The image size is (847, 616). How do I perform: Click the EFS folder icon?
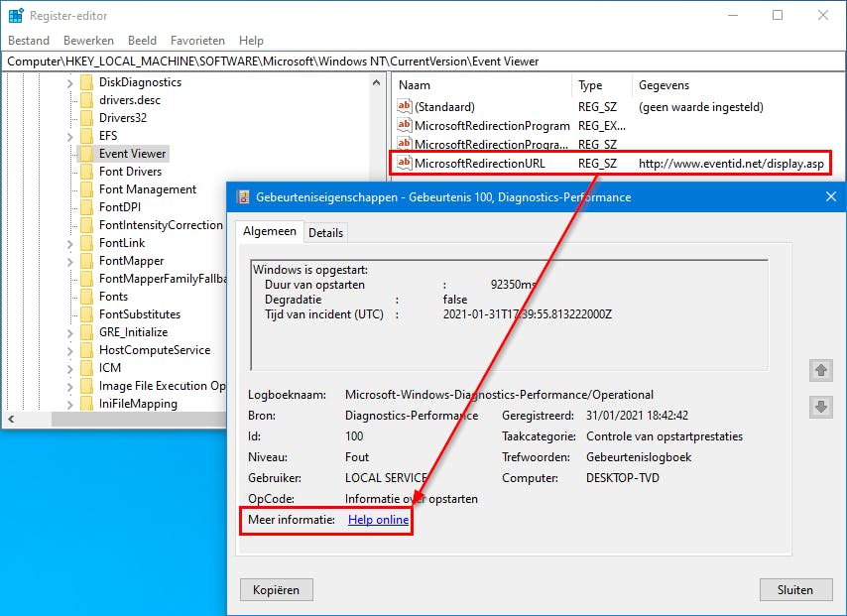pyautogui.click(x=86, y=136)
